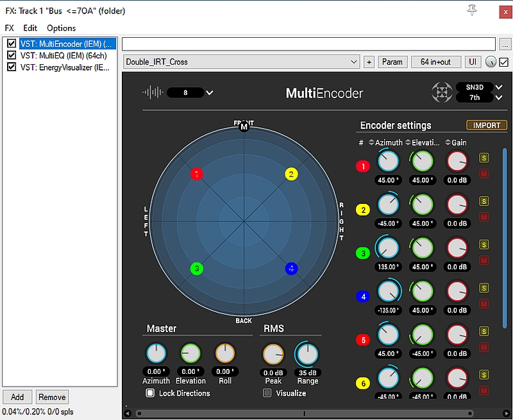Solo encoder 1 with the S button
Viewport: 513px width, 420px height.
484,156
